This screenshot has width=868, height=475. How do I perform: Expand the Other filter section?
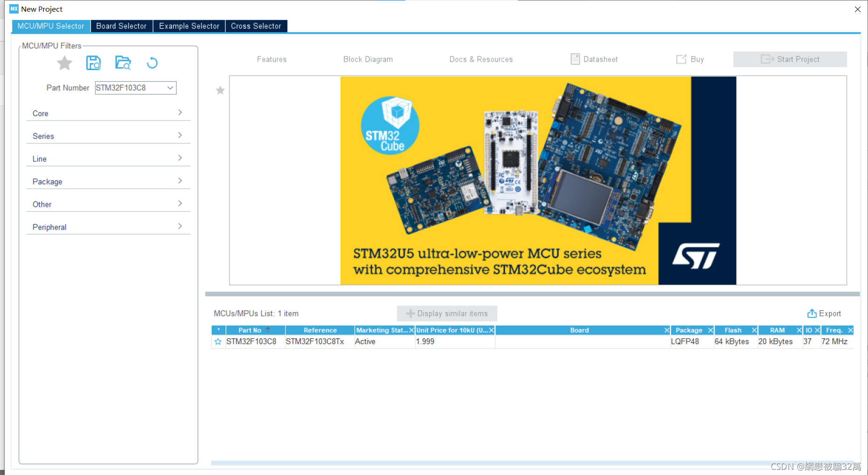(x=108, y=204)
